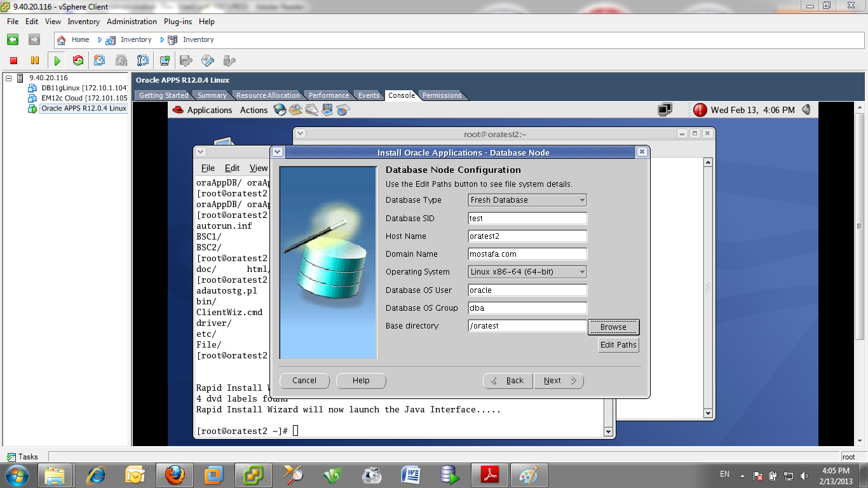
Task: Open the Events tab
Action: (x=369, y=95)
